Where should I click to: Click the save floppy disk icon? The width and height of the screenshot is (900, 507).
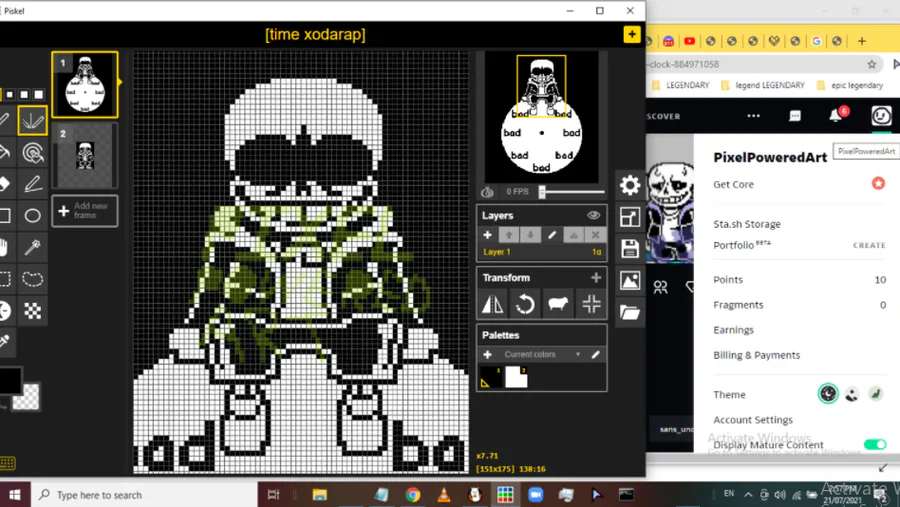[x=630, y=249]
